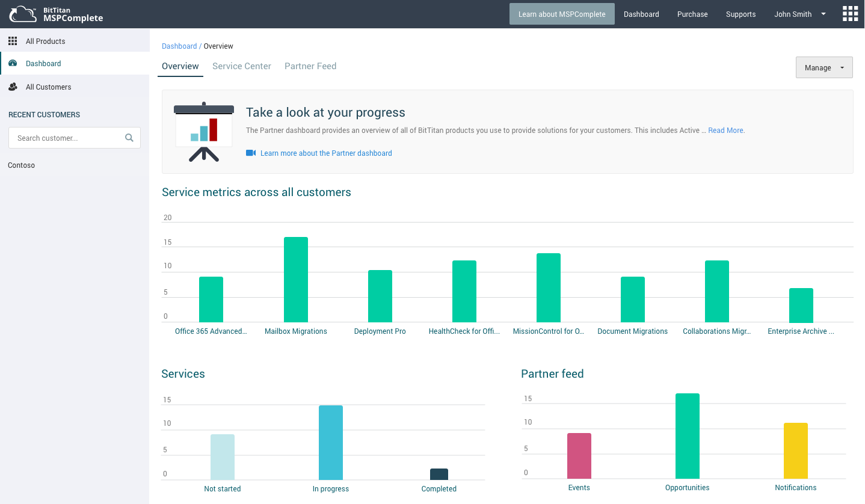This screenshot has height=504, width=865.
Task: Click the Office 365 Advanced bar
Action: pos(211,300)
